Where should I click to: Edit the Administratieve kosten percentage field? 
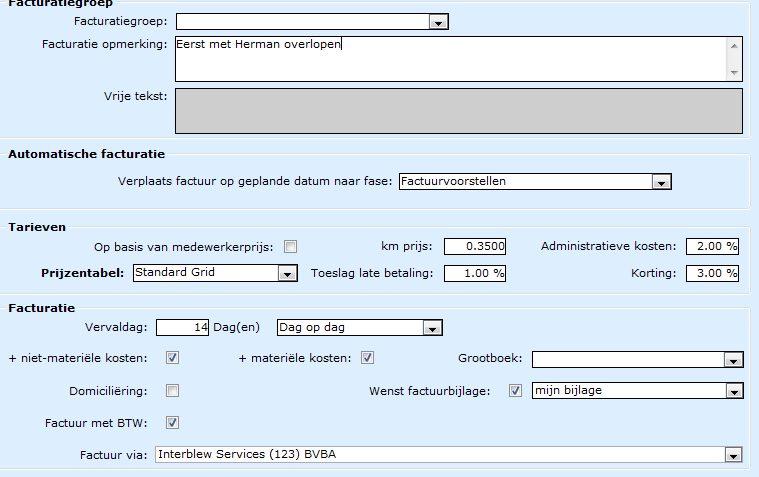712,247
